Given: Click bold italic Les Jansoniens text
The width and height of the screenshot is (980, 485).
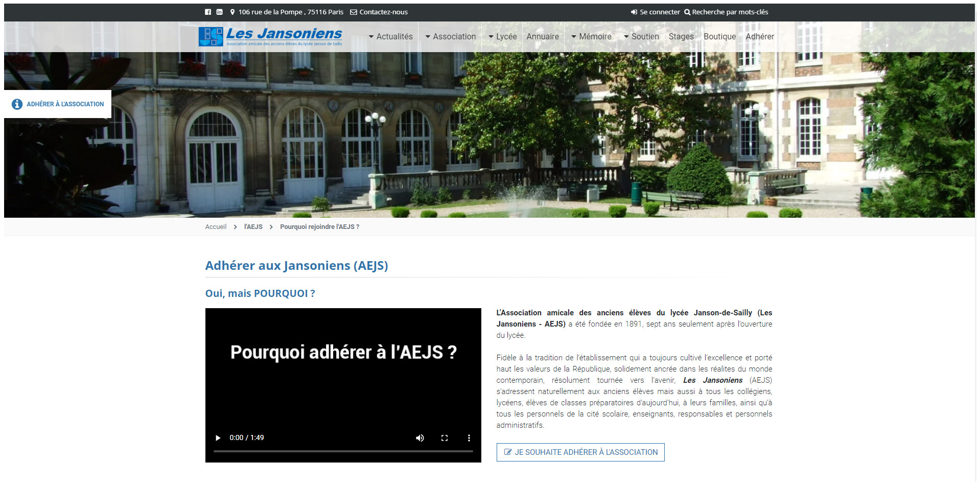Looking at the screenshot, I should [713, 380].
